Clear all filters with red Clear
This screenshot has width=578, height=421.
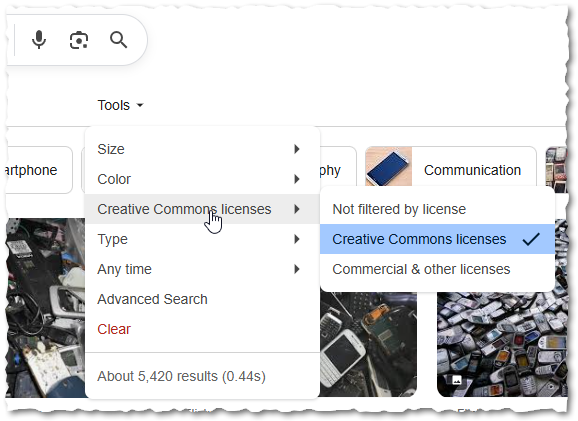tap(114, 329)
